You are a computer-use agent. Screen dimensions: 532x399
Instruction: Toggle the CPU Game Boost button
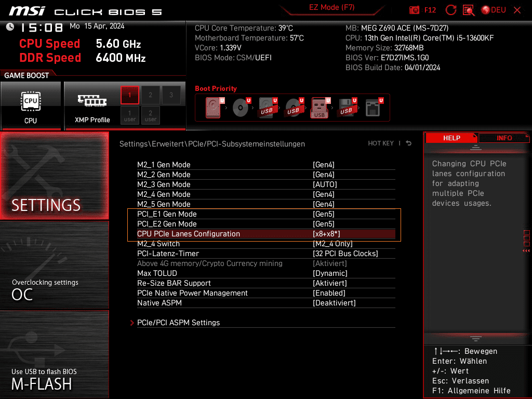tap(31, 105)
